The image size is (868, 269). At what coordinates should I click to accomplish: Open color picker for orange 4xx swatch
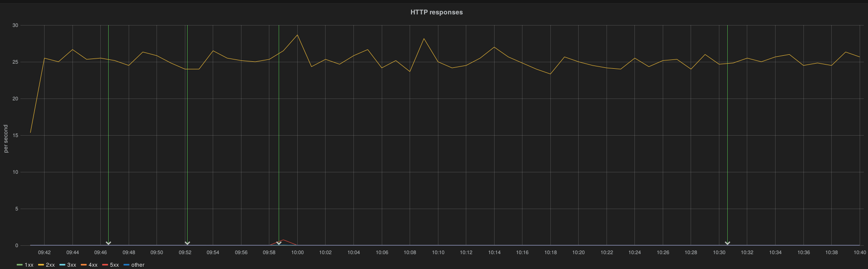[84, 265]
